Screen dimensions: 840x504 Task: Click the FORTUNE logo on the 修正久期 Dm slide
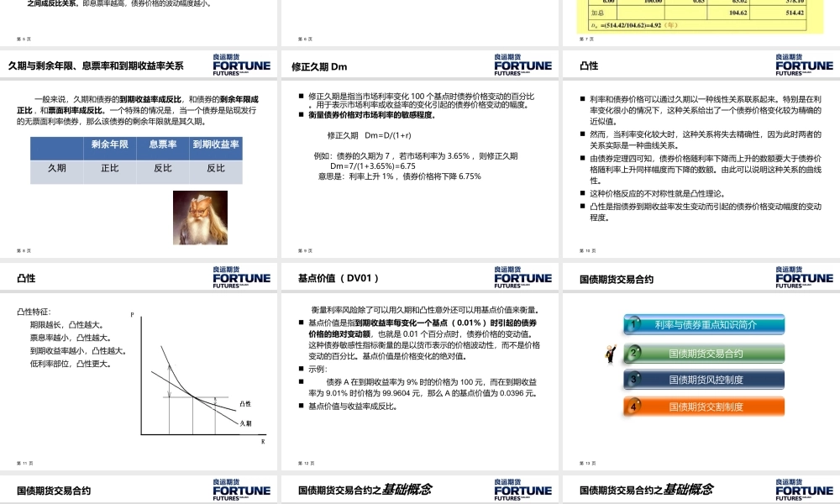(522, 64)
